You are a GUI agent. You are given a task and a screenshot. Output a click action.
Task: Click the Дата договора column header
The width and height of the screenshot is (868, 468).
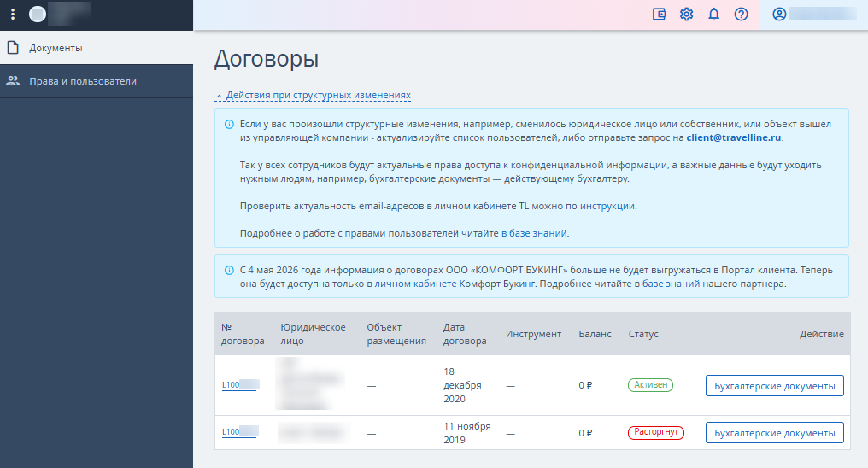coord(465,334)
